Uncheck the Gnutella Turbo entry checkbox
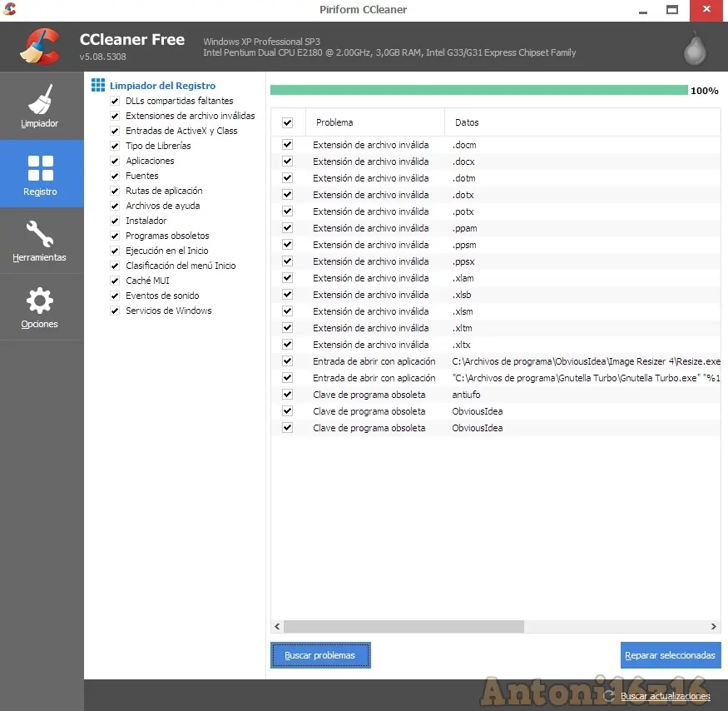The image size is (728, 711). pos(287,378)
